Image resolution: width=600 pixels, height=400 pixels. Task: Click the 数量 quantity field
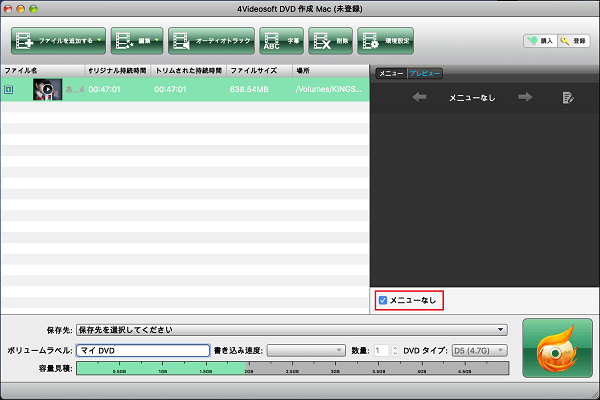(x=381, y=351)
